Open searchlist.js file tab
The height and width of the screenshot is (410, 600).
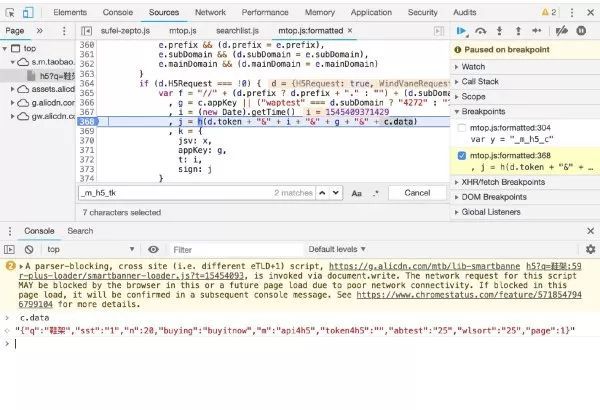point(237,31)
